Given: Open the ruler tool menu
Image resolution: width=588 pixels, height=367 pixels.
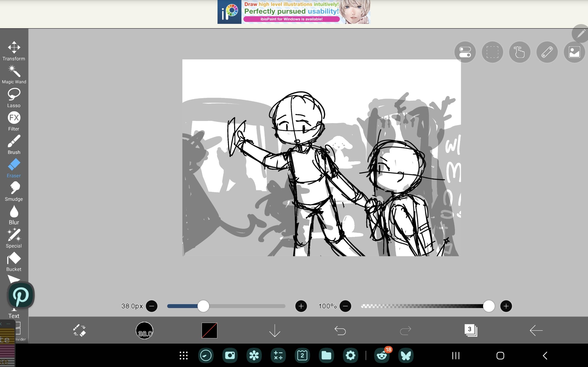Looking at the screenshot, I should 547,52.
